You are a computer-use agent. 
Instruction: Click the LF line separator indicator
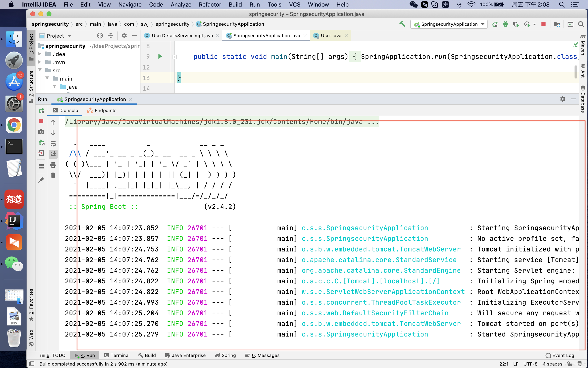click(516, 364)
